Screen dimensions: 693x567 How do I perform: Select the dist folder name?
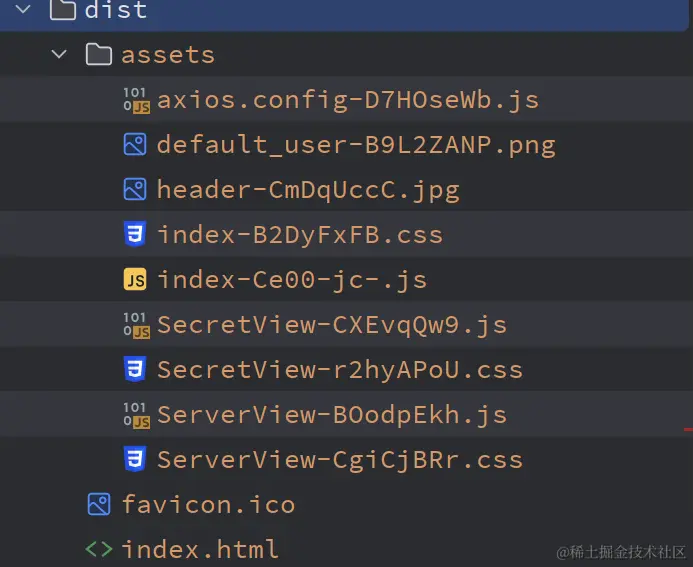click(x=116, y=10)
